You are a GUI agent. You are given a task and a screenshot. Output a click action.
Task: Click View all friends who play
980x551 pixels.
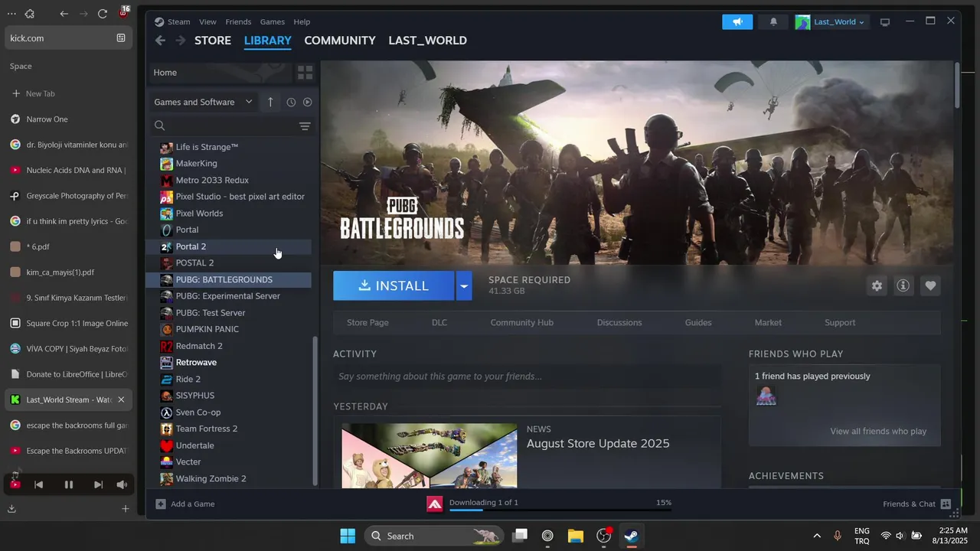[x=878, y=431]
